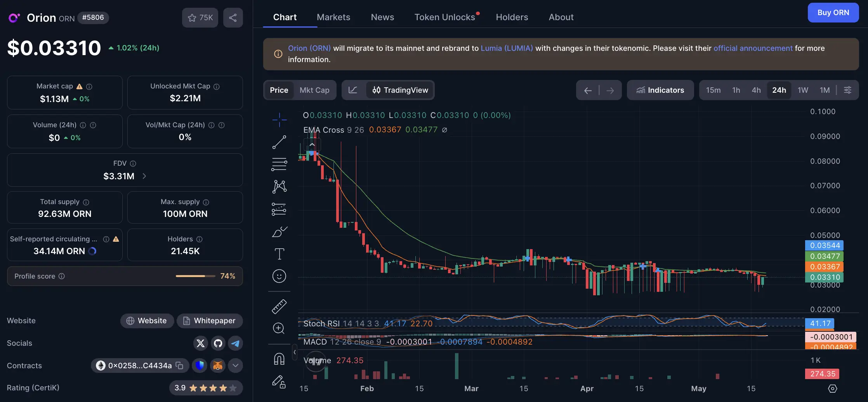Open the Markets tab

coord(333,17)
